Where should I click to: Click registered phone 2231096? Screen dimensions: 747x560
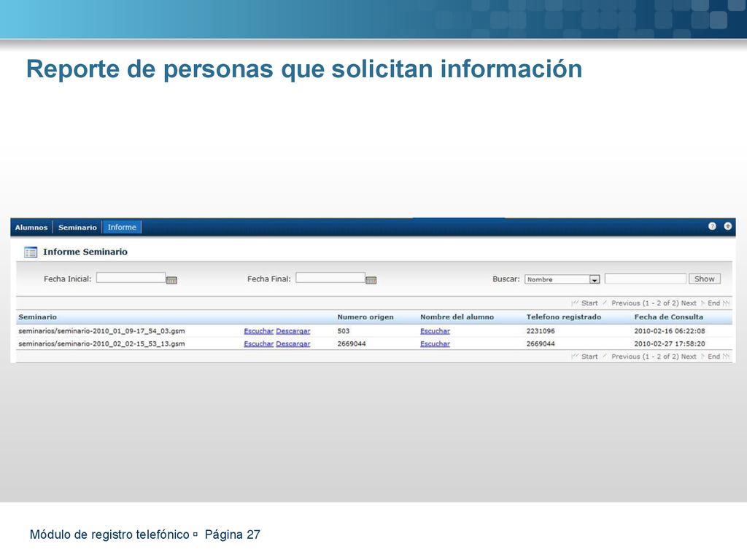coord(541,331)
